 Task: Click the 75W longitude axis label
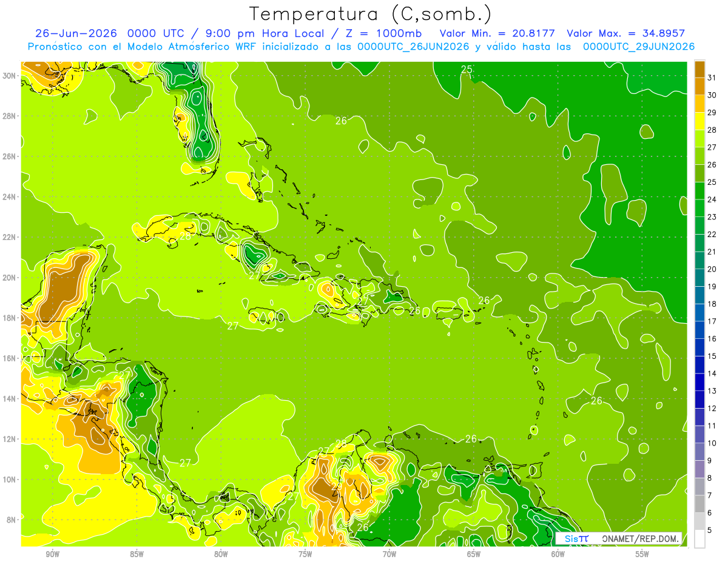(x=305, y=554)
